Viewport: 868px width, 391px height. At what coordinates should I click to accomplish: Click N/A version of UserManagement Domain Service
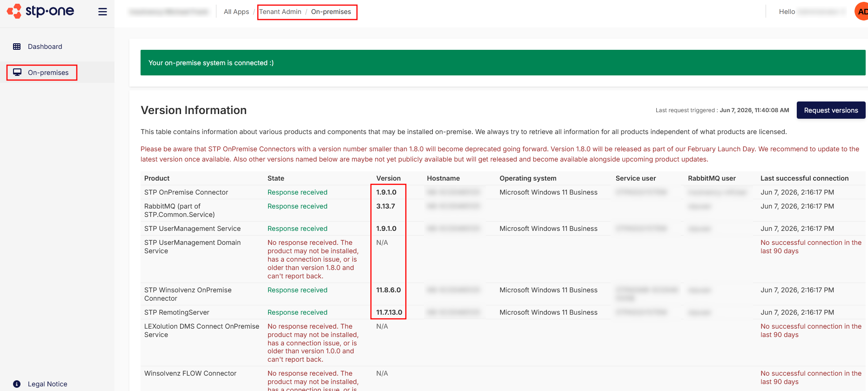click(382, 243)
